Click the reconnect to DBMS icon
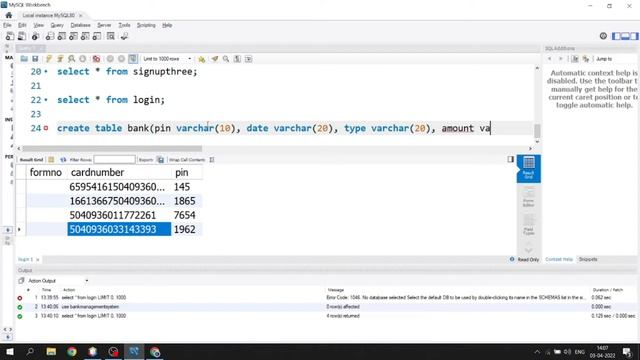The height and width of the screenshot is (360, 640). coord(124,37)
